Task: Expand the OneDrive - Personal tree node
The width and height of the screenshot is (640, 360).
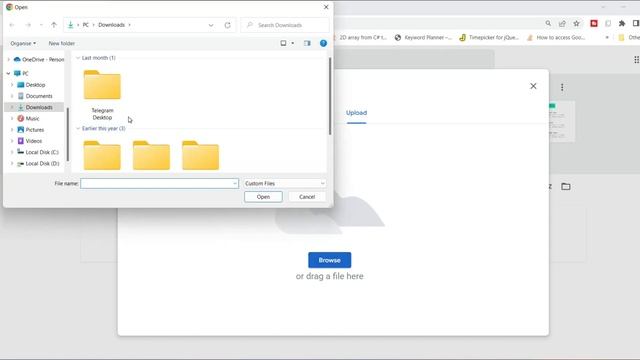Action: tap(9, 60)
